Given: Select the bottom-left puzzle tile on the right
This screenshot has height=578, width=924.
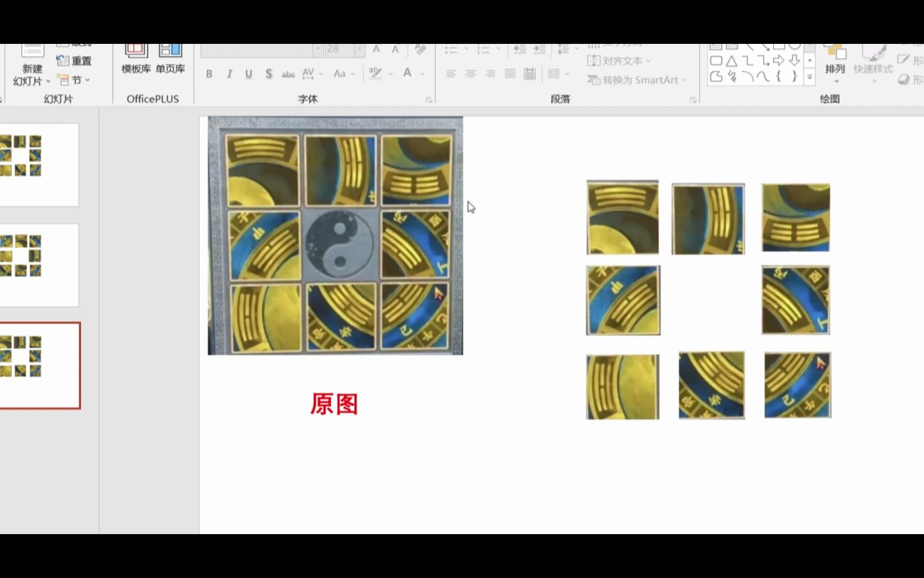Looking at the screenshot, I should pos(622,386).
